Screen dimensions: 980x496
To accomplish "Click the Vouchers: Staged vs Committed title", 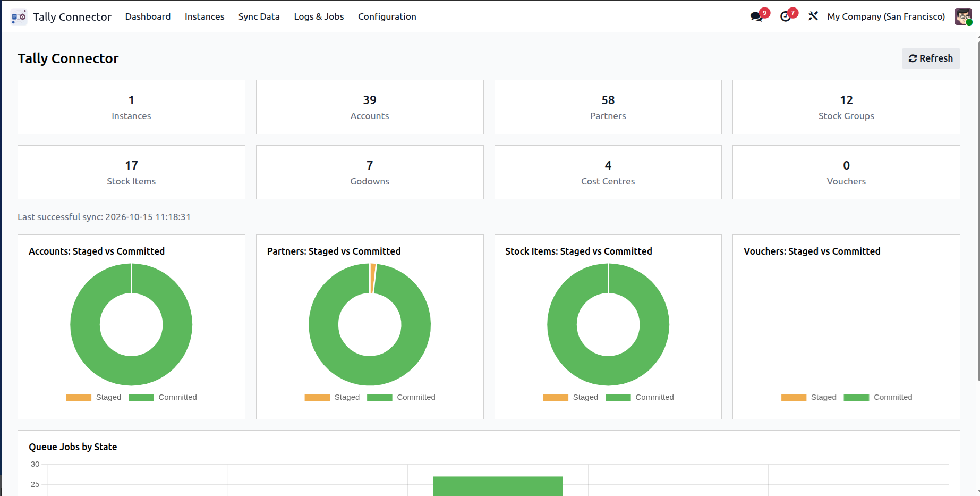I will point(812,251).
